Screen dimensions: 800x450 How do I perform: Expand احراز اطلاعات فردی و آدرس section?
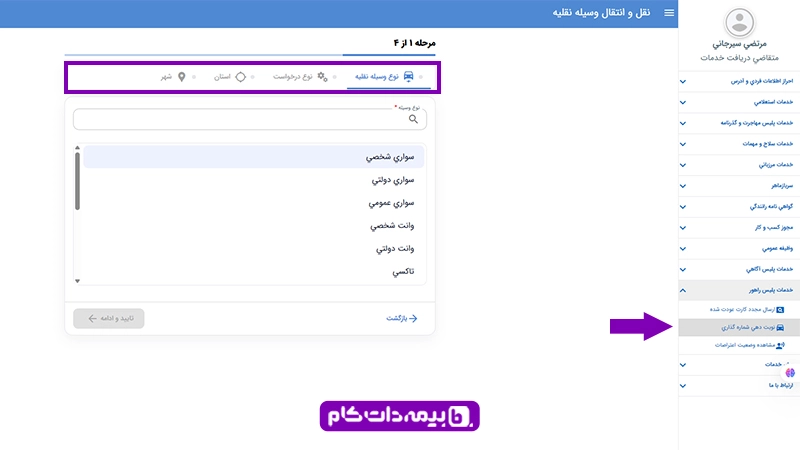[683, 81]
